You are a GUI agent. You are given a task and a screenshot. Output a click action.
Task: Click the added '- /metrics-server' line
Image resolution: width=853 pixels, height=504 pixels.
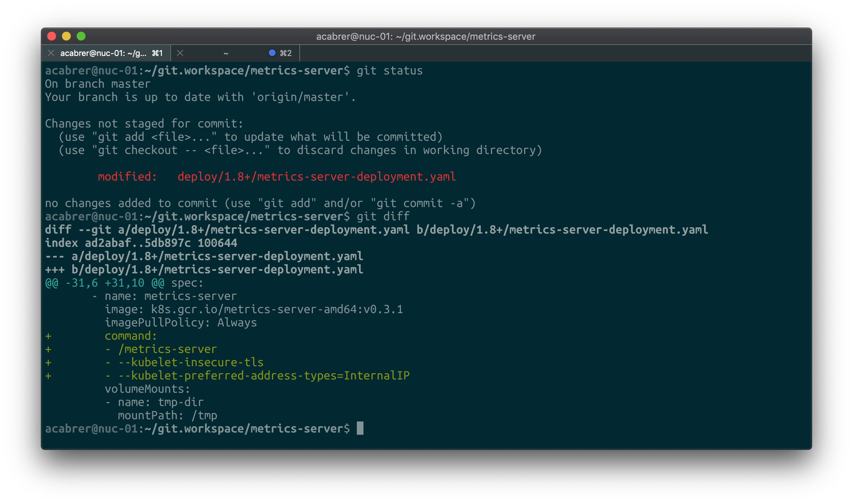coord(161,349)
